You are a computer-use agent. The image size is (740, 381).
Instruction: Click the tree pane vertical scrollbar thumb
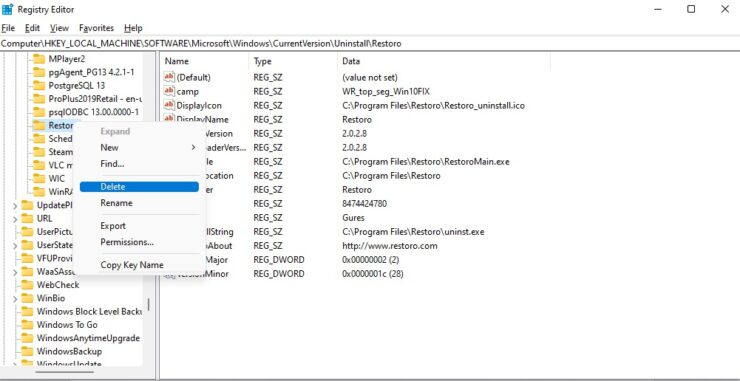(x=149, y=305)
